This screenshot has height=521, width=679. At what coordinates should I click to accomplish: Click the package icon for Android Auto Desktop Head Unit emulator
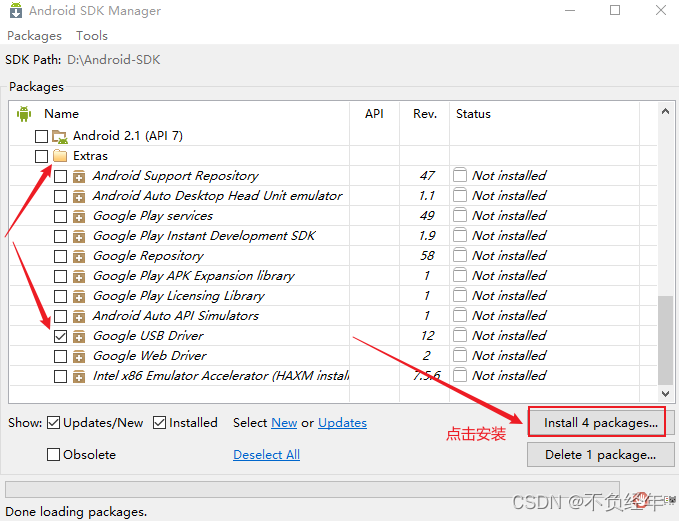(79, 196)
